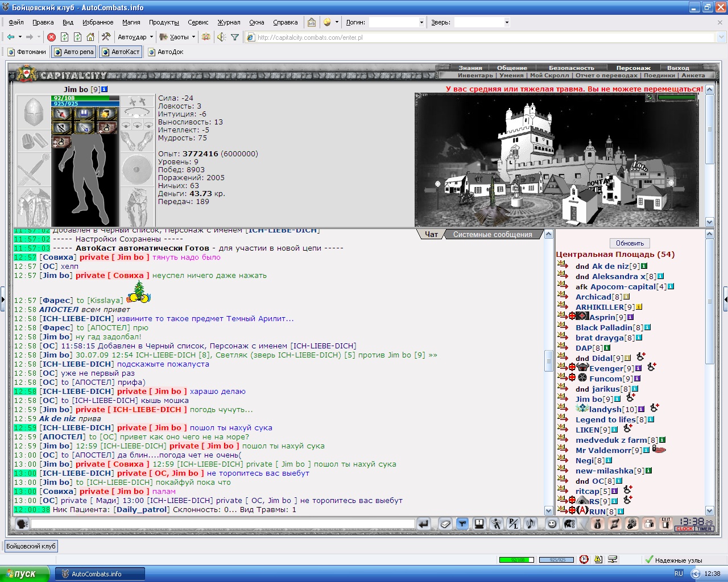
Task: Open the Инвентарь link
Action: pos(475,75)
